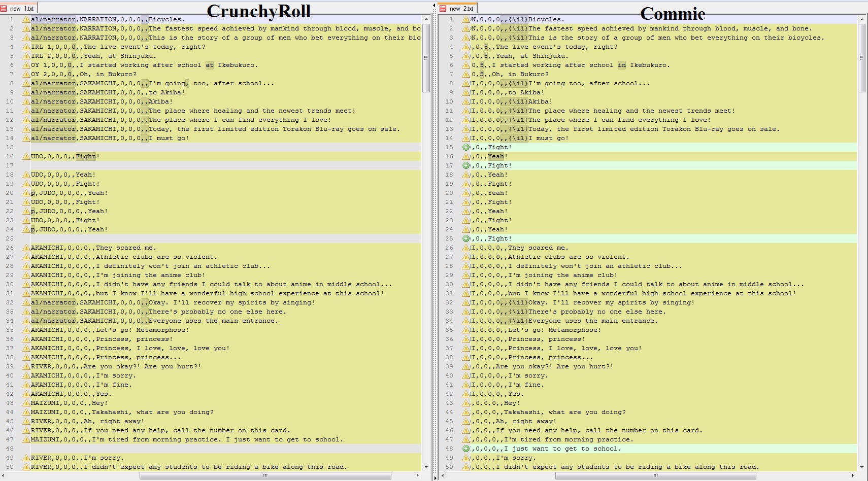Screen dimensions: 868x481
Task: Click the left pane scroll-up arrow
Action: (426, 19)
